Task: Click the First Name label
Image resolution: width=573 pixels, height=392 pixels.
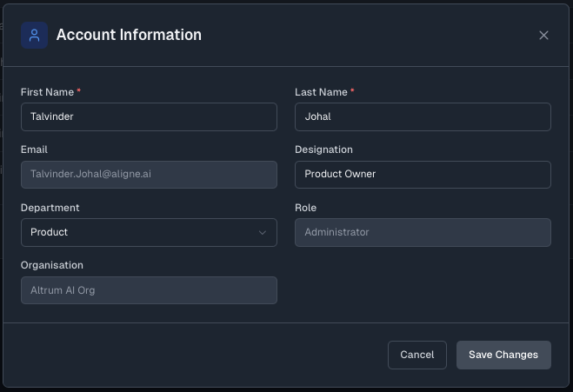Action: coord(47,92)
